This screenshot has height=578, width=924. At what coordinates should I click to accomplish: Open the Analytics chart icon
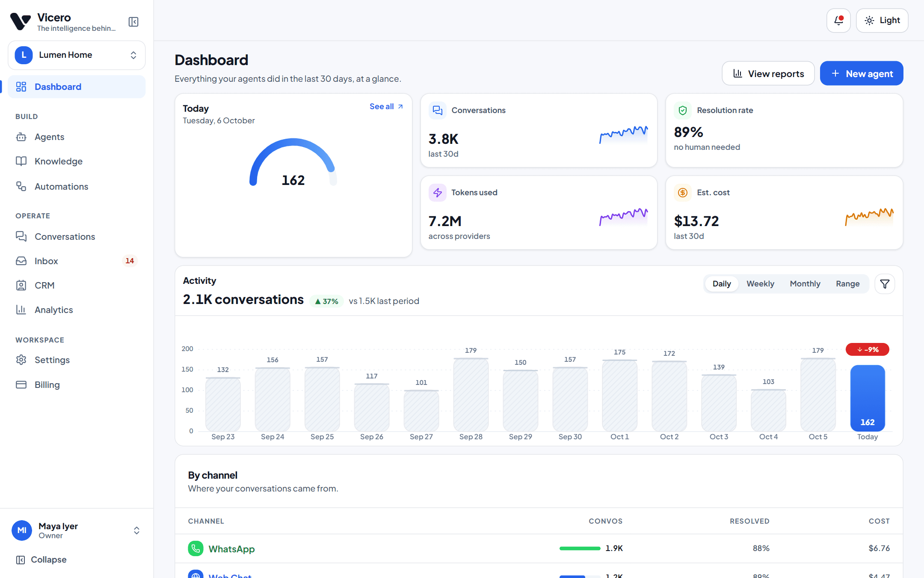[21, 310]
